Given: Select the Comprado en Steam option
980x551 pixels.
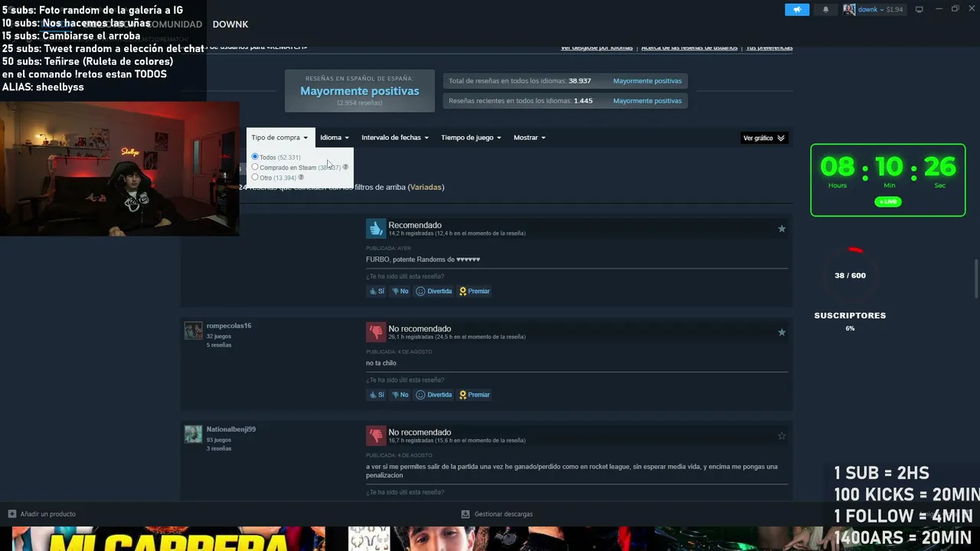Looking at the screenshot, I should [255, 167].
